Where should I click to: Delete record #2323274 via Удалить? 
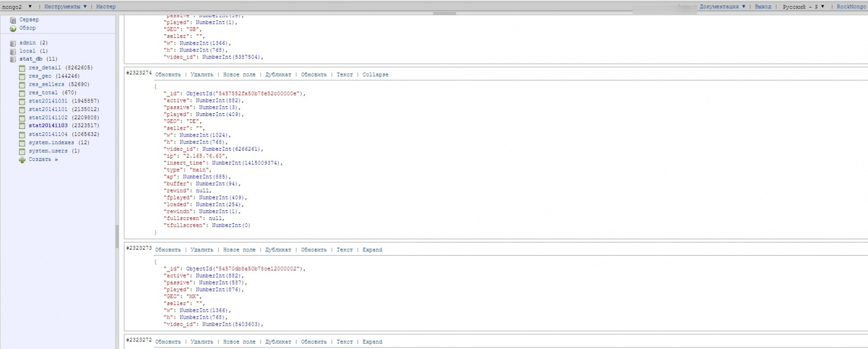(202, 75)
